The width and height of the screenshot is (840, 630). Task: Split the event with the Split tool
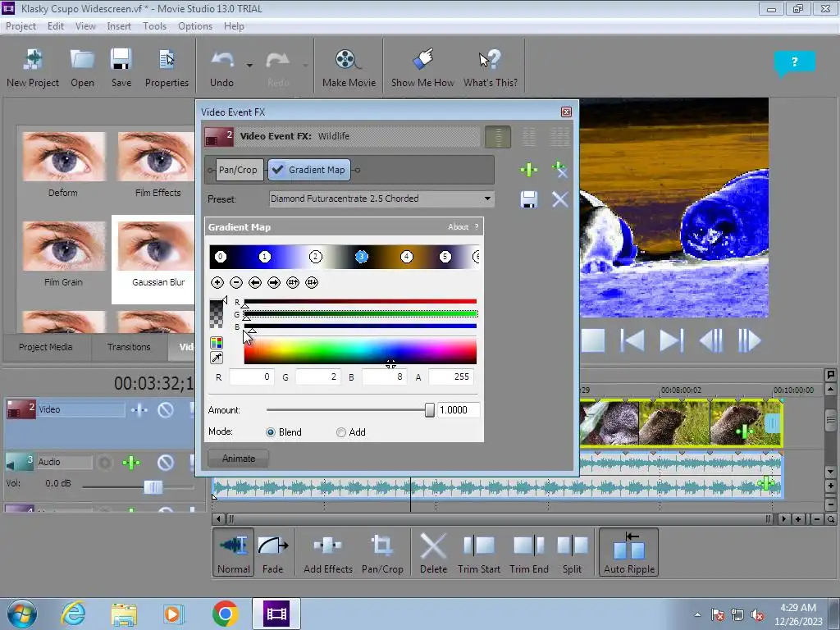click(572, 552)
